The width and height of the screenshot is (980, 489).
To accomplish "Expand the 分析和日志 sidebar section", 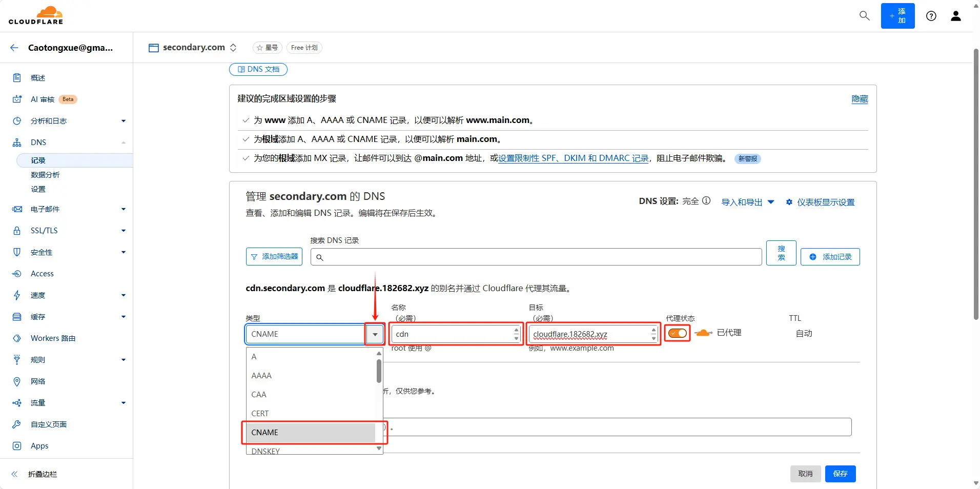I will (x=124, y=121).
